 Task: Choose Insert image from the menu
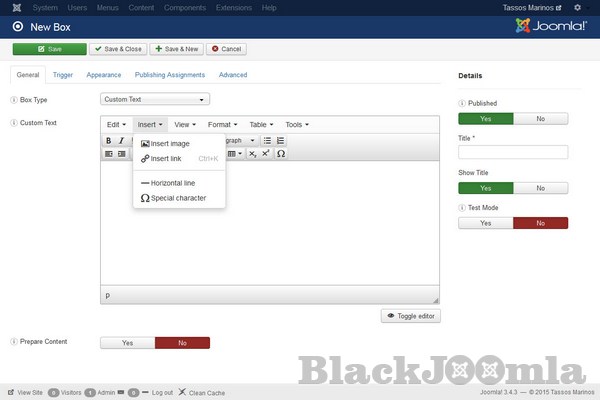[169, 144]
